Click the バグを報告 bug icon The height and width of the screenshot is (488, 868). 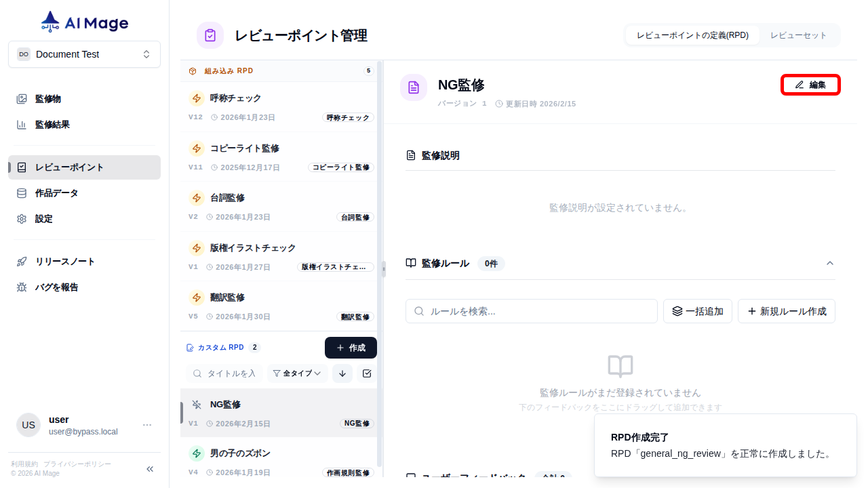coord(21,287)
